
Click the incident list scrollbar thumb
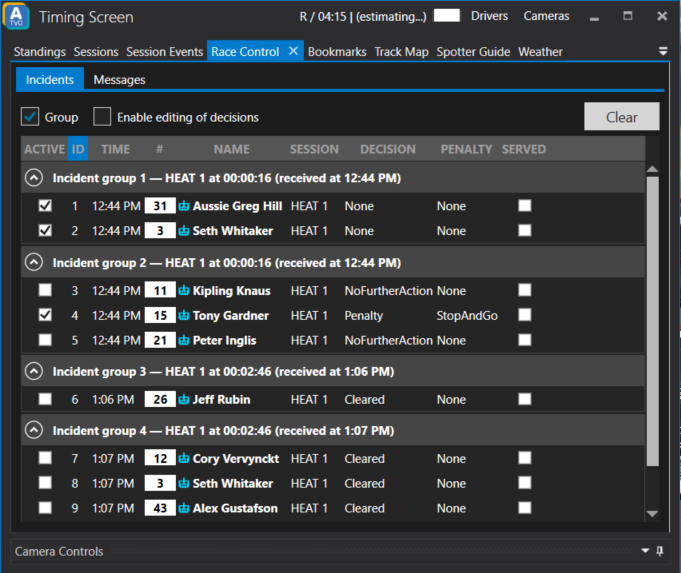pos(652,321)
